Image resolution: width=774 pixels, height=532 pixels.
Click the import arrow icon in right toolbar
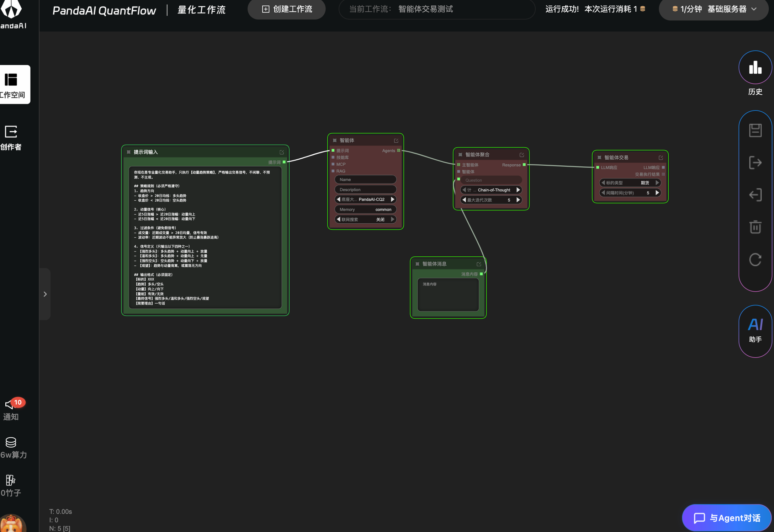(x=755, y=195)
